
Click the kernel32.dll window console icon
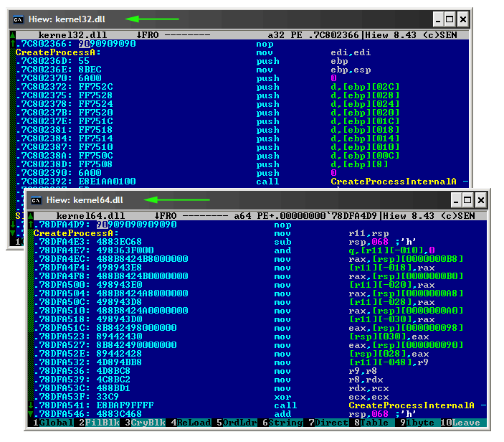[18, 19]
